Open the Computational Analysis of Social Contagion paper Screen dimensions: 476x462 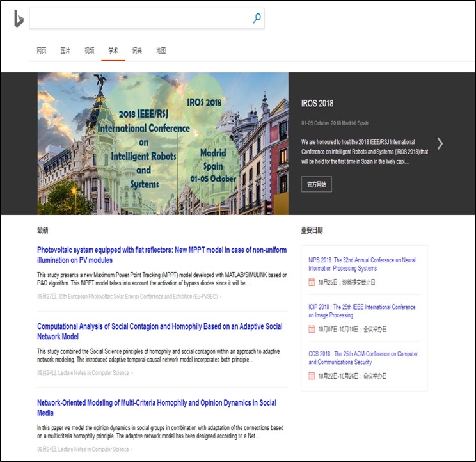[160, 331]
